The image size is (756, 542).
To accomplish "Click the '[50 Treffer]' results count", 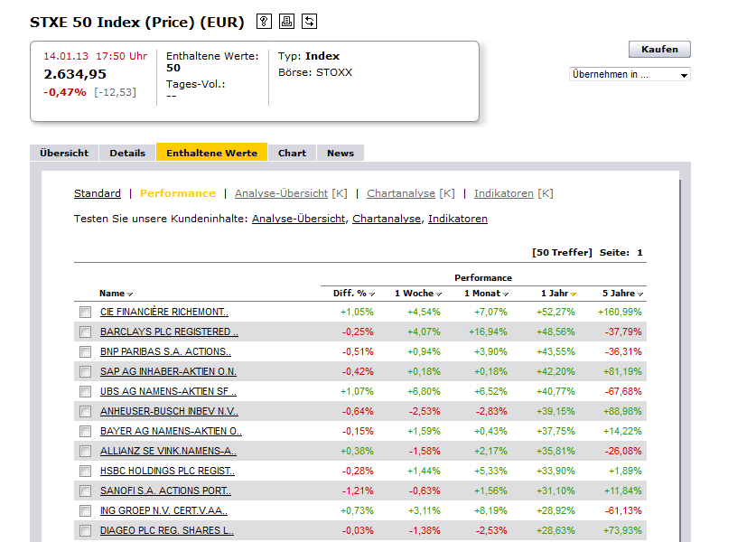I will 562,252.
